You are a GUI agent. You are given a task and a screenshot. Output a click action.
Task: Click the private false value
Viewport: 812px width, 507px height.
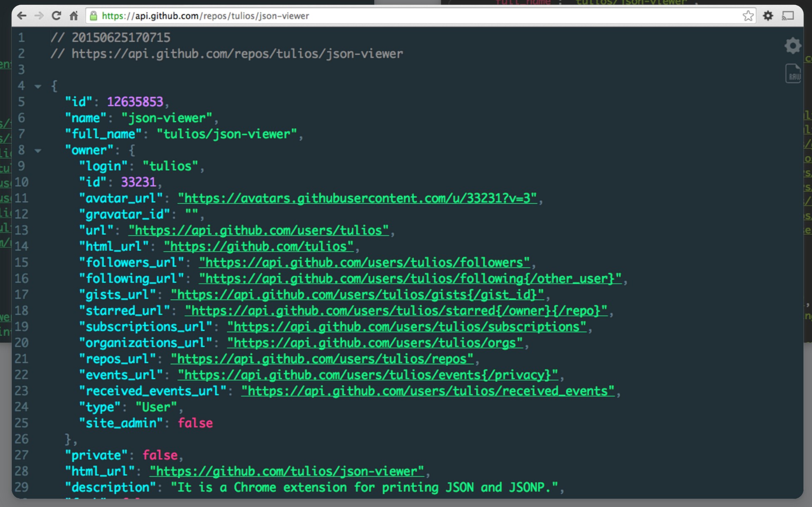tap(160, 455)
